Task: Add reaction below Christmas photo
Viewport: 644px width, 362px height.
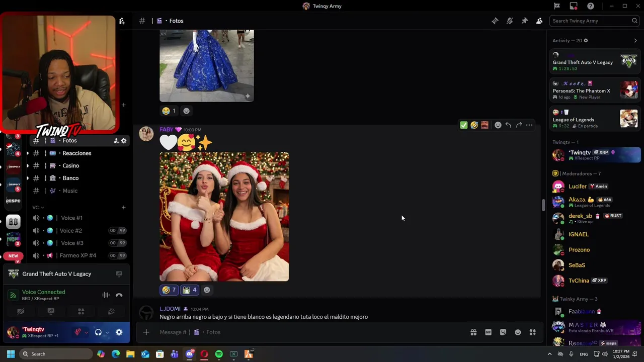Action: (207, 290)
